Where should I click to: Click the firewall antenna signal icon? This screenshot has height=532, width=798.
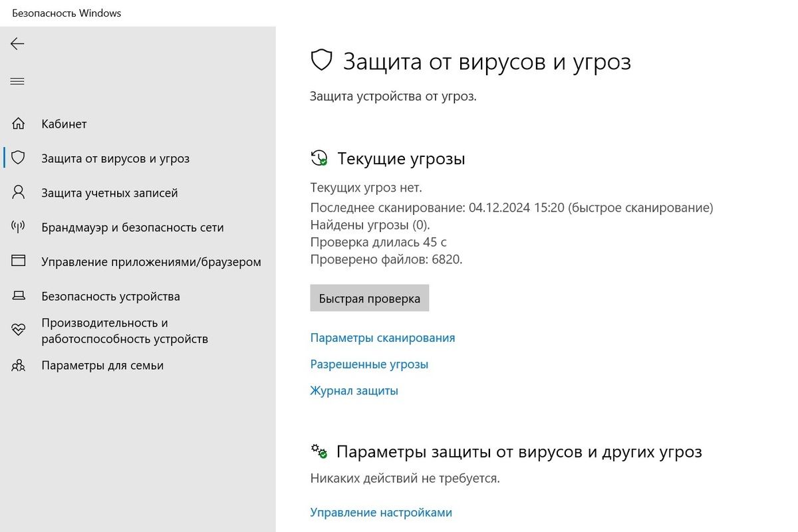[x=19, y=227]
